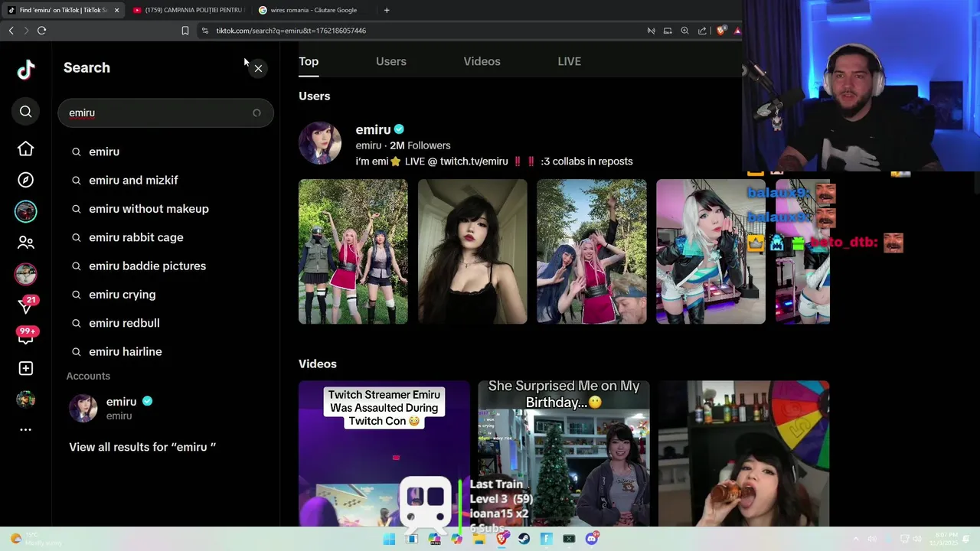Play the hot sauce wheel video
The height and width of the screenshot is (551, 980).
pos(743,453)
